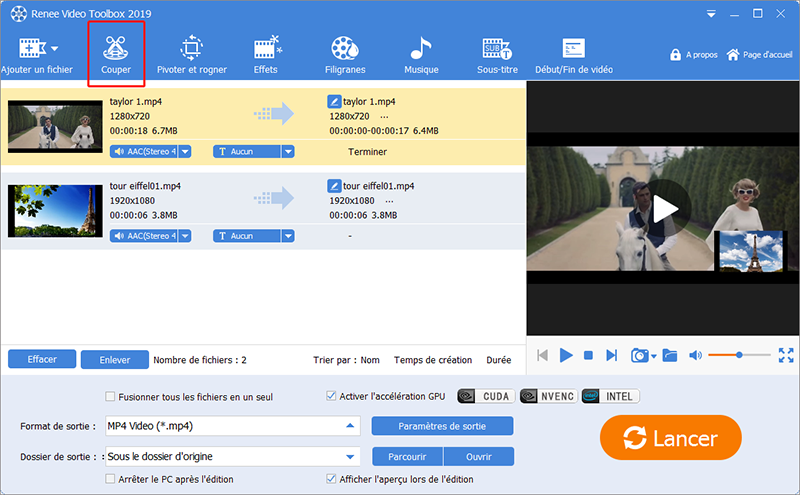The height and width of the screenshot is (495, 800).
Task: Go to Page d'accueil home icon
Action: click(733, 55)
